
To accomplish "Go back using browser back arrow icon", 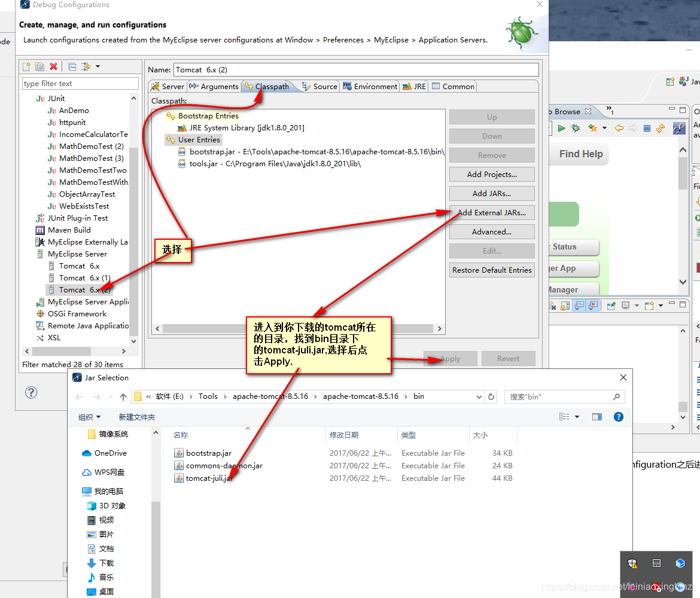I will pos(618,128).
